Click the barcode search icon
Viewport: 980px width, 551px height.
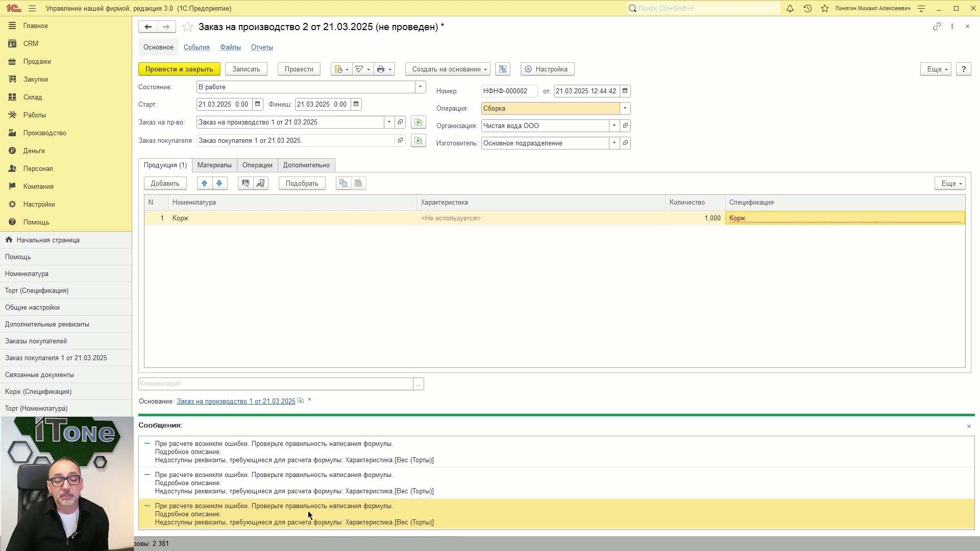point(246,183)
